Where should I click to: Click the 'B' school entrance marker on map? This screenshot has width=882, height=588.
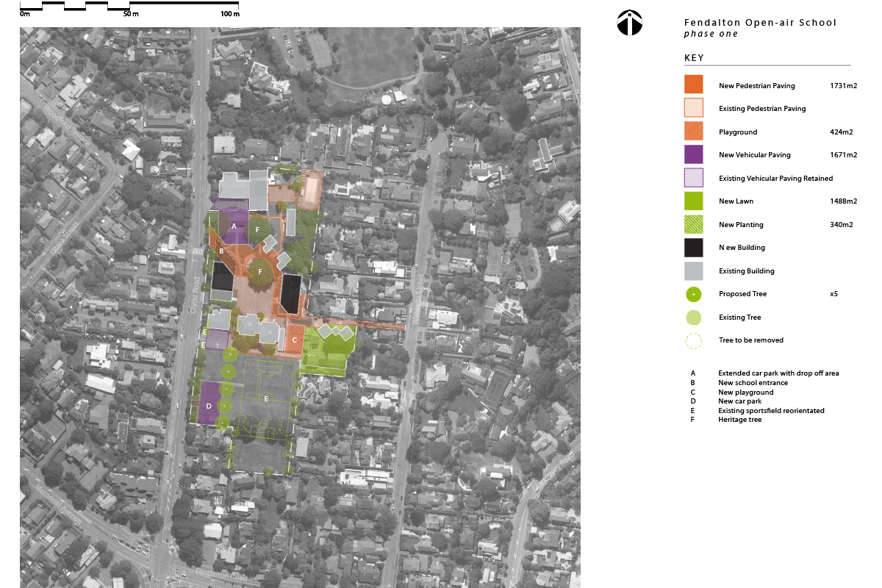220,251
